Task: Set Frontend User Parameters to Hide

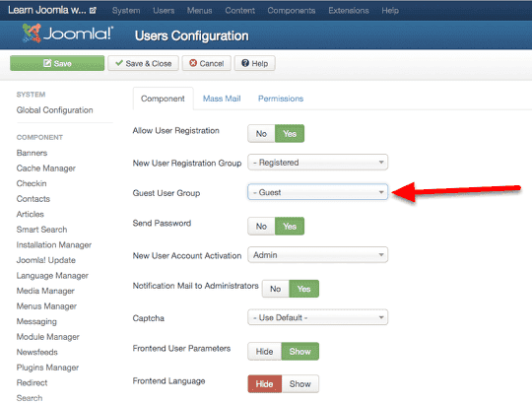Action: [x=265, y=352]
